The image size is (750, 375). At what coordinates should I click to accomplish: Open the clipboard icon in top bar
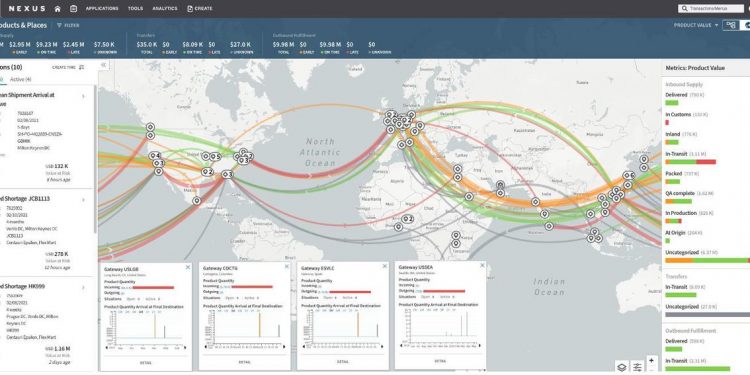tap(73, 9)
